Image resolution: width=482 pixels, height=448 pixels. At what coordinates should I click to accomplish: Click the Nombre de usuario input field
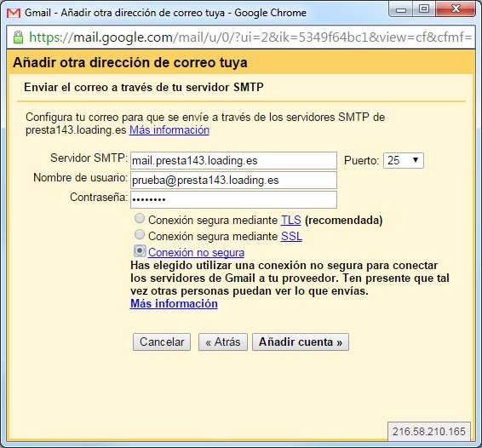click(233, 181)
